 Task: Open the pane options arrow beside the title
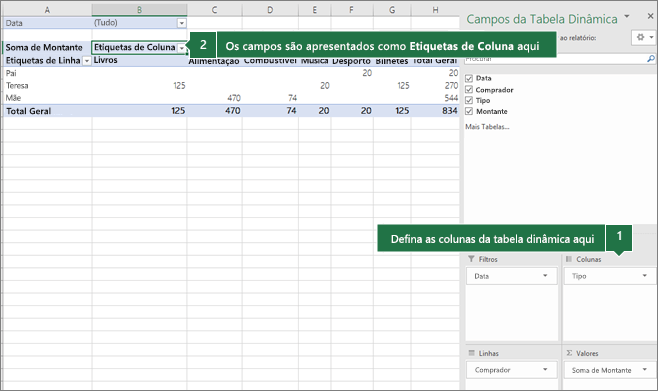click(x=627, y=16)
